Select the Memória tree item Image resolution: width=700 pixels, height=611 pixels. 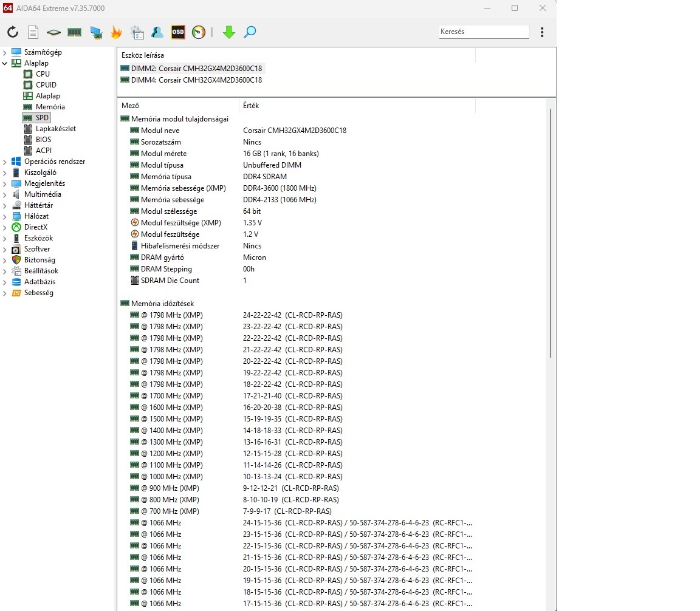point(50,107)
